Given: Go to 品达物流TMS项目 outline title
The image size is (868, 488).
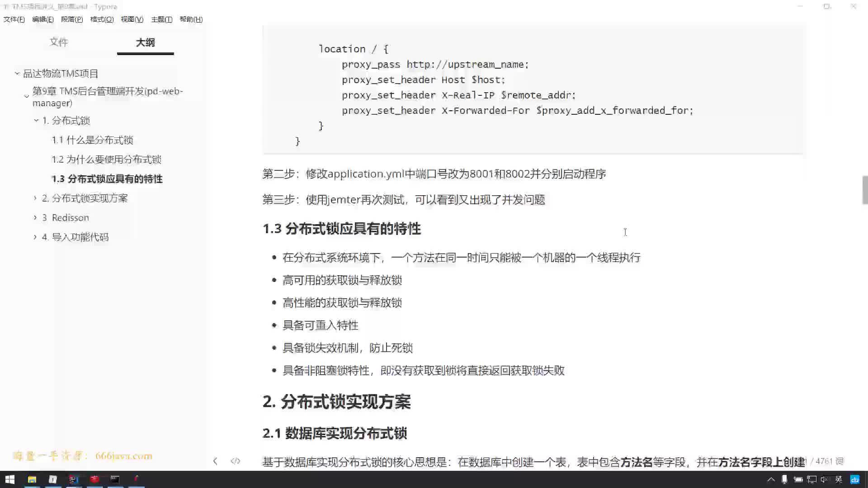Looking at the screenshot, I should coord(61,74).
